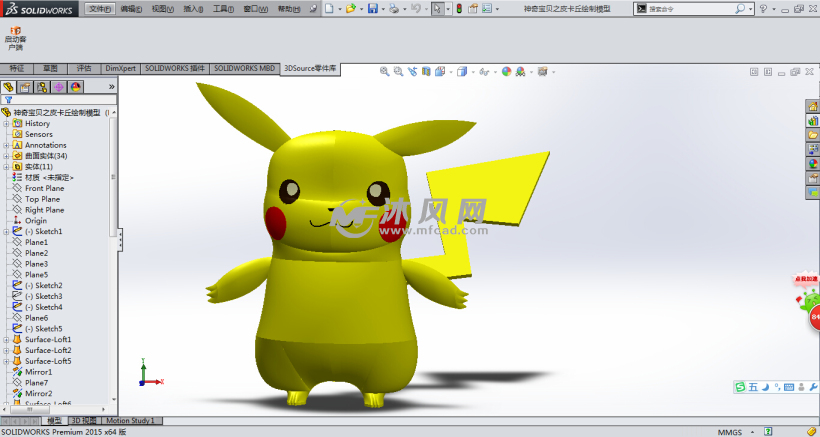This screenshot has width=820, height=437.
Task: Click the 启动客户端 button
Action: click(16, 39)
